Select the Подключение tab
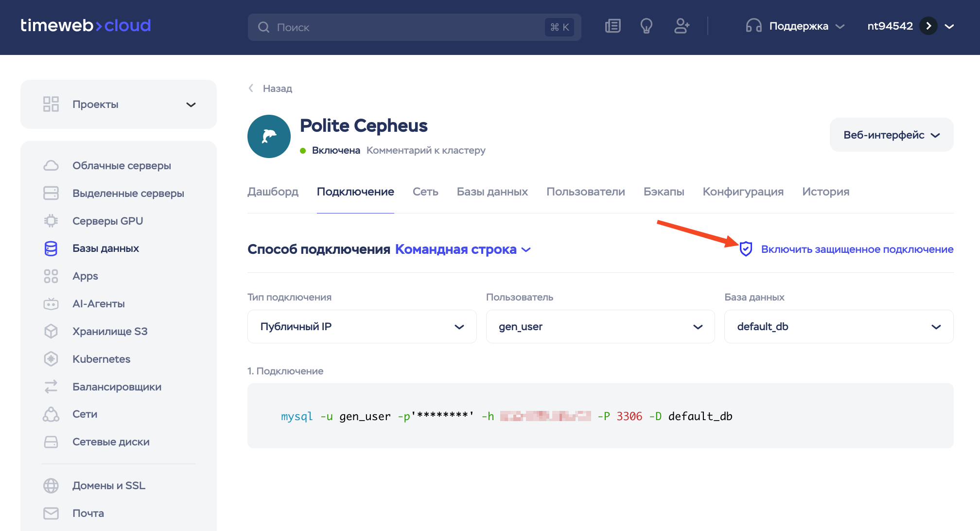Image resolution: width=980 pixels, height=531 pixels. coord(355,192)
